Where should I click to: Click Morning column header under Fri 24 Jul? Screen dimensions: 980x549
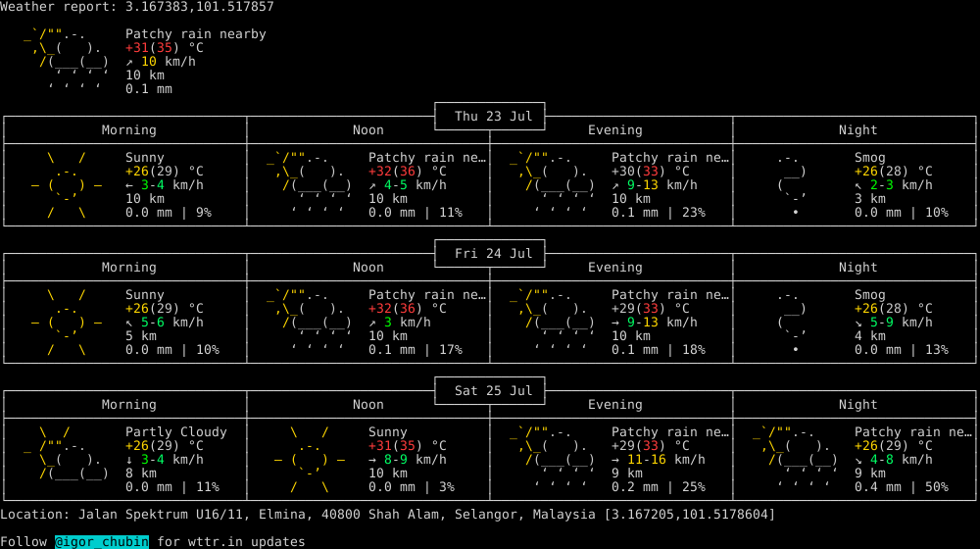pos(128,267)
